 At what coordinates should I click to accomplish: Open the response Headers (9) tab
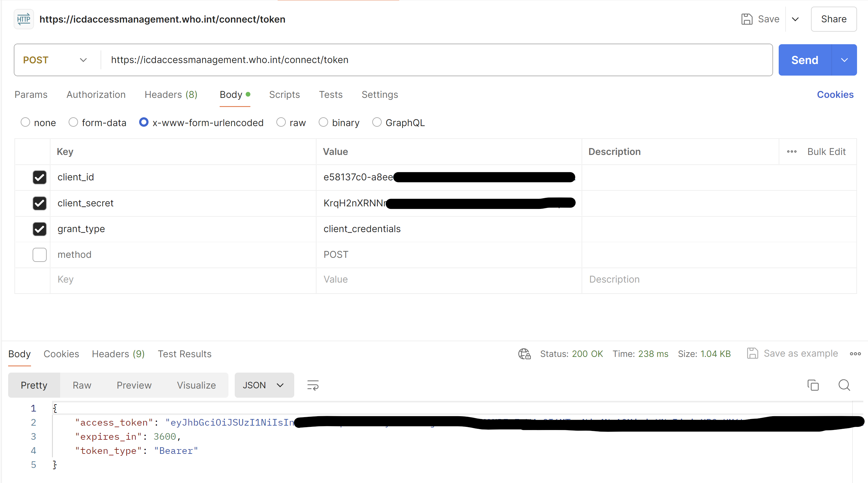pos(118,354)
